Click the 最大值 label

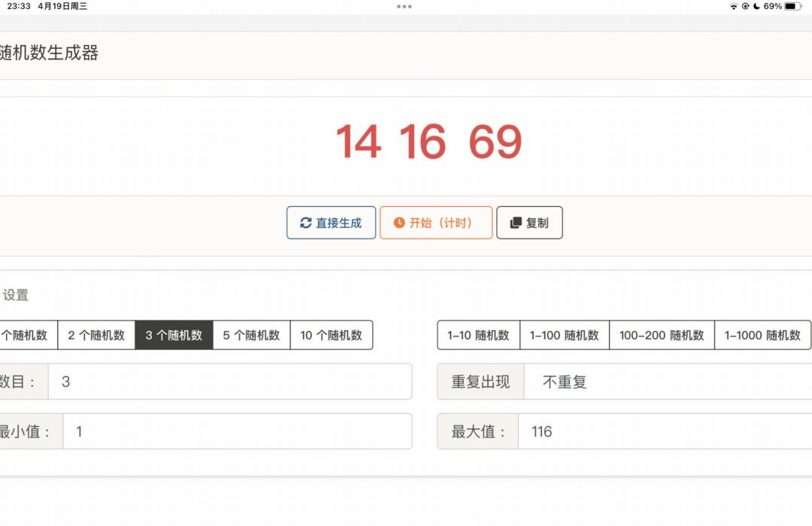[x=478, y=431]
